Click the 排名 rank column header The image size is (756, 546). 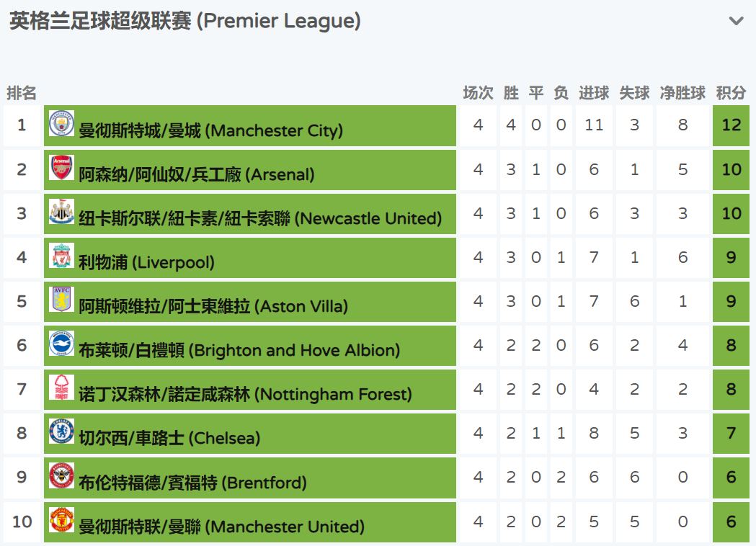[x=22, y=93]
